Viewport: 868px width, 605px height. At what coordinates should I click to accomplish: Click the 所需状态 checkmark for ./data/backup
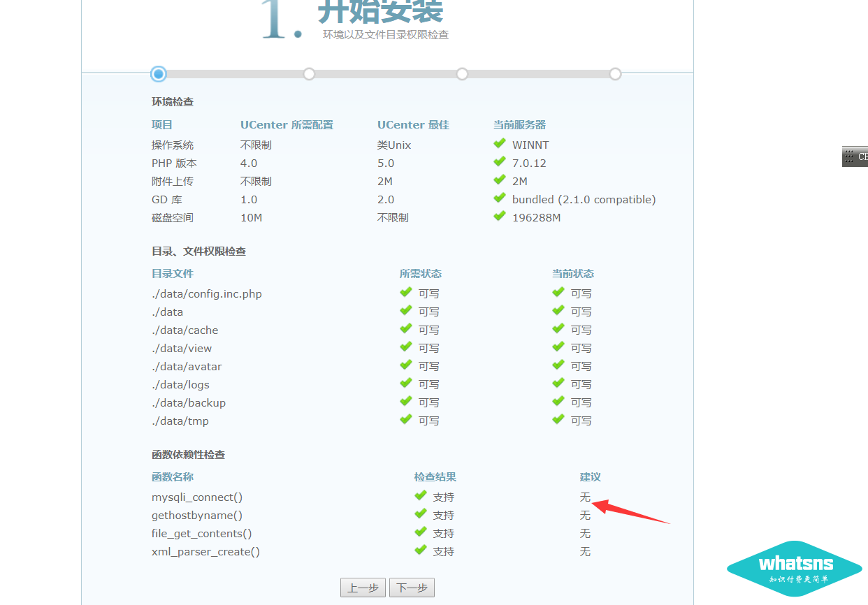[405, 402]
